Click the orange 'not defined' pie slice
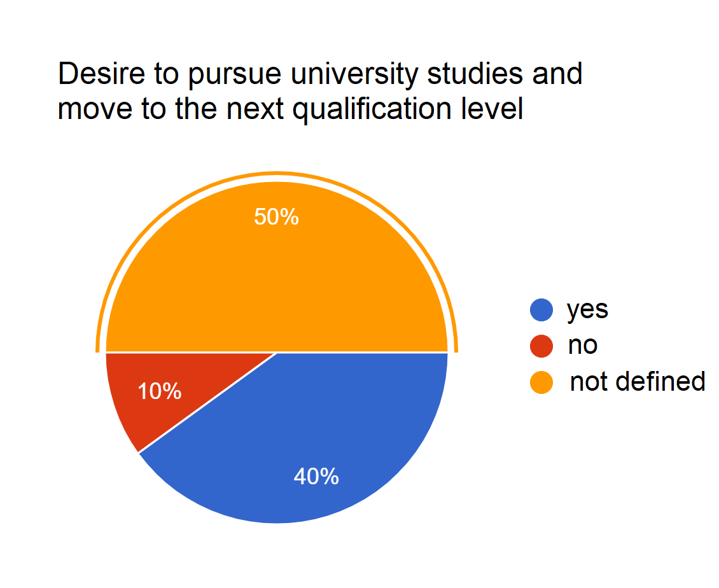The height and width of the screenshot is (588, 719). pyautogui.click(x=277, y=280)
